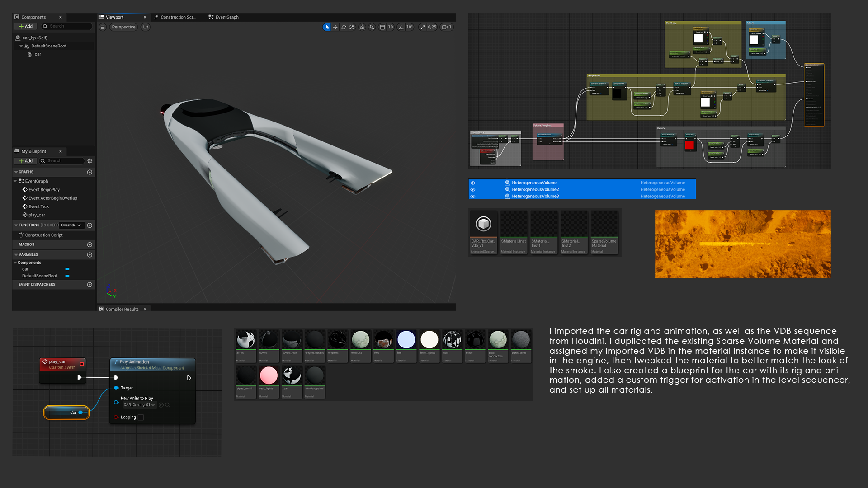Screen dimensions: 868x488
Task: Switch to the EventGraph tab
Action: 224,17
